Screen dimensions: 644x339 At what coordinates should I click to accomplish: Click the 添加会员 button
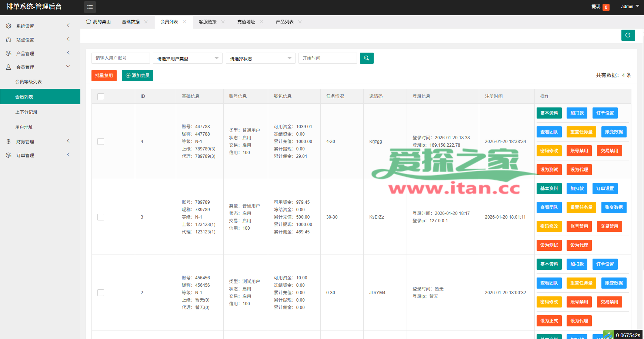[x=137, y=76]
